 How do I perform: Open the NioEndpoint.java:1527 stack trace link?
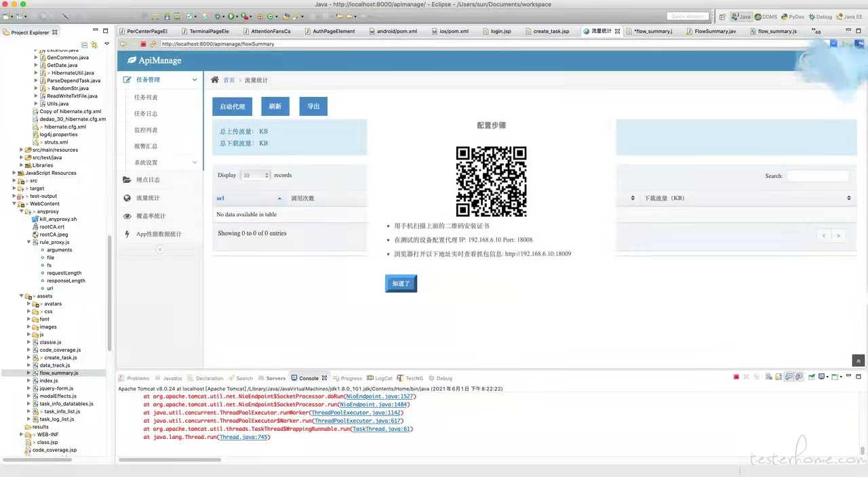coord(380,396)
